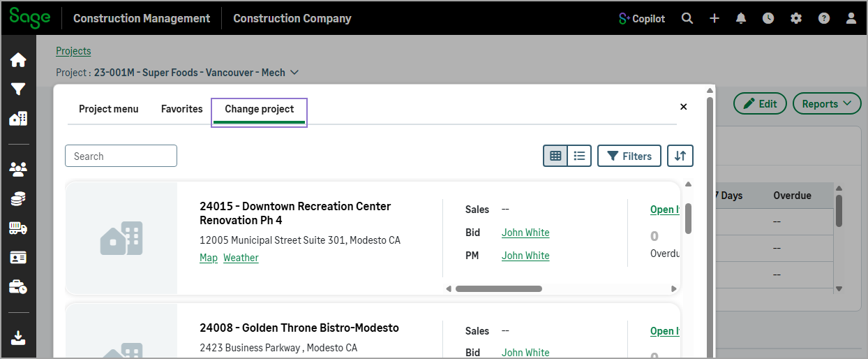Click the Construction Management header title

tap(142, 18)
